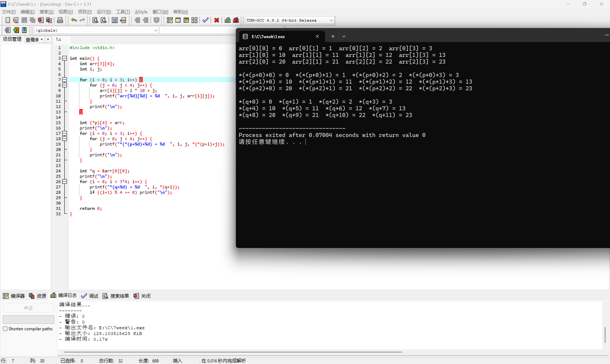Switch to the 编译日志 tab
610x364 pixels.
click(64, 296)
